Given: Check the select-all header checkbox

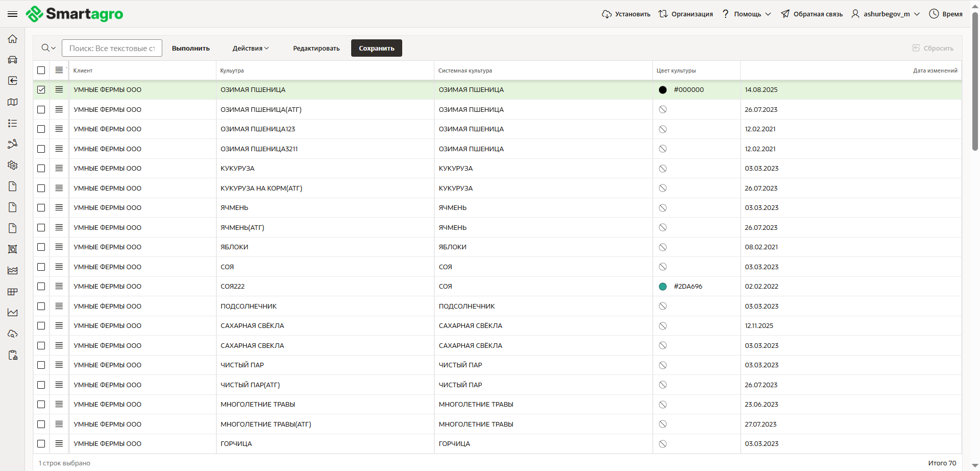Looking at the screenshot, I should pyautogui.click(x=41, y=70).
